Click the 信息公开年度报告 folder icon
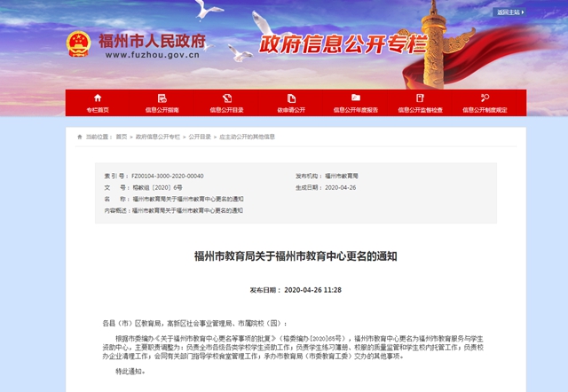 tap(355, 98)
